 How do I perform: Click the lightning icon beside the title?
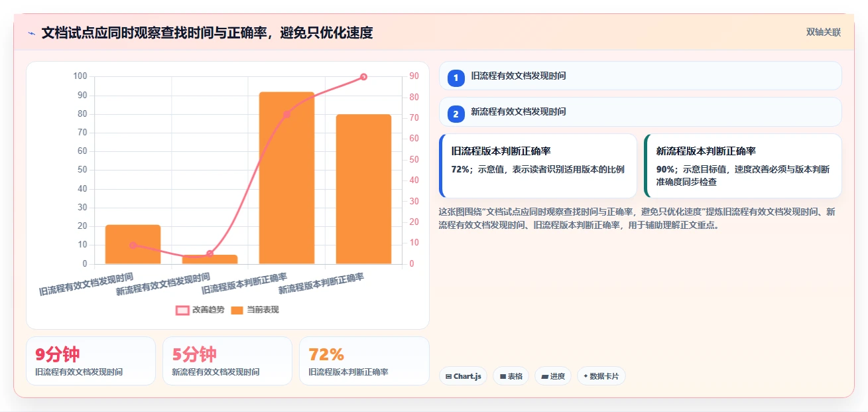pos(31,33)
